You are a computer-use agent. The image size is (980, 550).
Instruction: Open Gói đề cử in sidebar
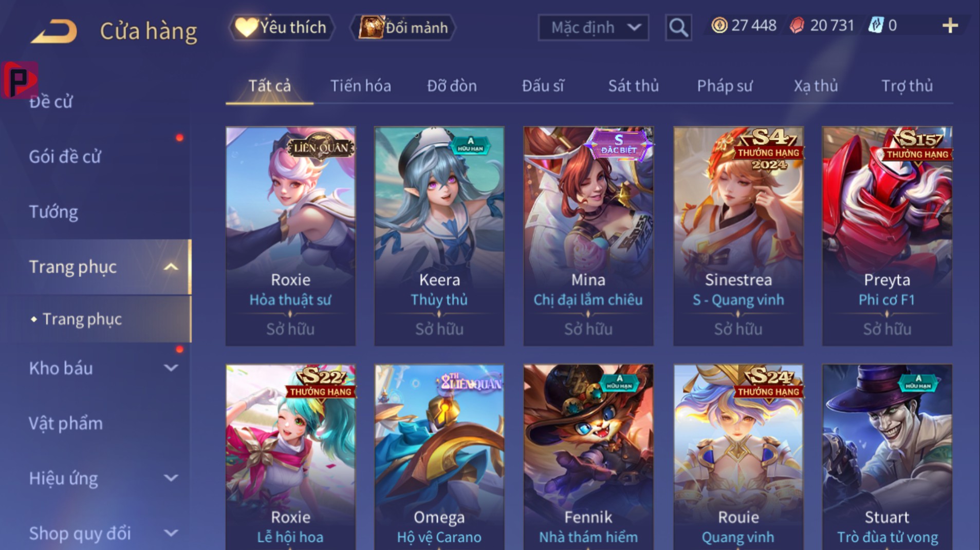pos(65,157)
